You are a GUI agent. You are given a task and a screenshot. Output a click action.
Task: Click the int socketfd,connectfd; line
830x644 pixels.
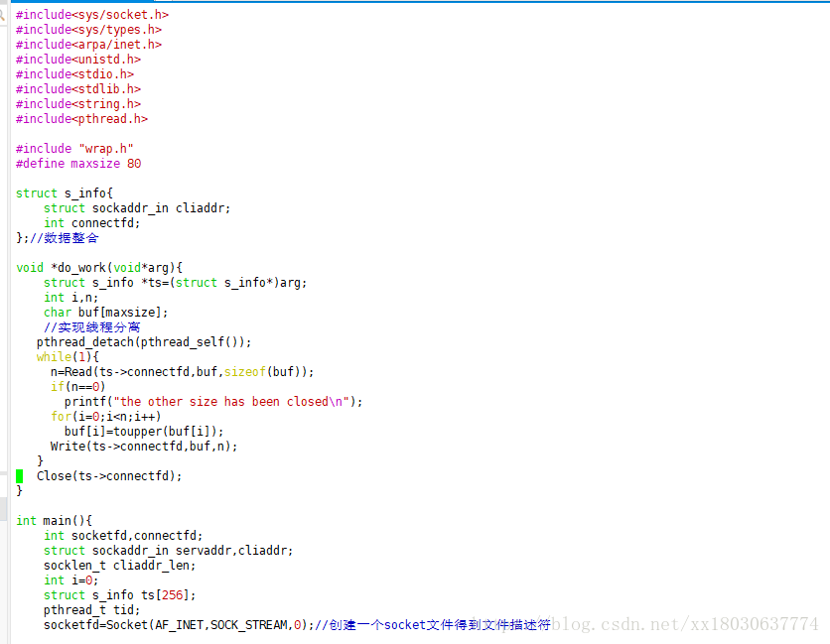coord(123,536)
